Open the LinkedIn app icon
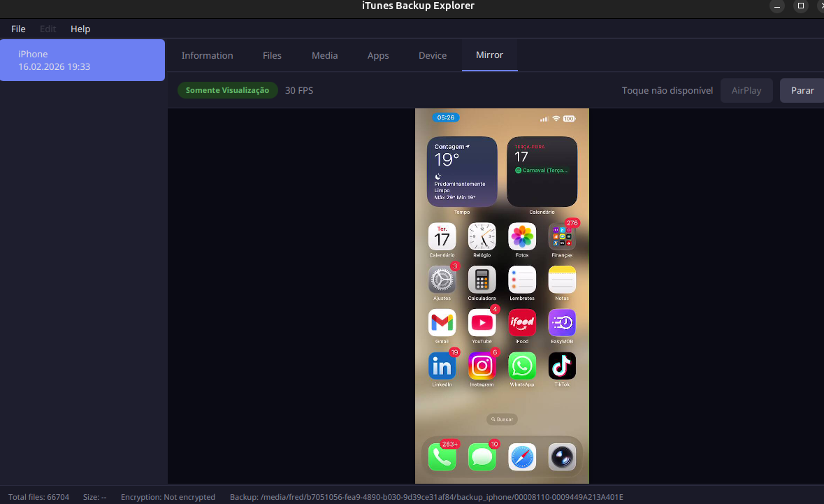This screenshot has height=504, width=824. pos(442,366)
